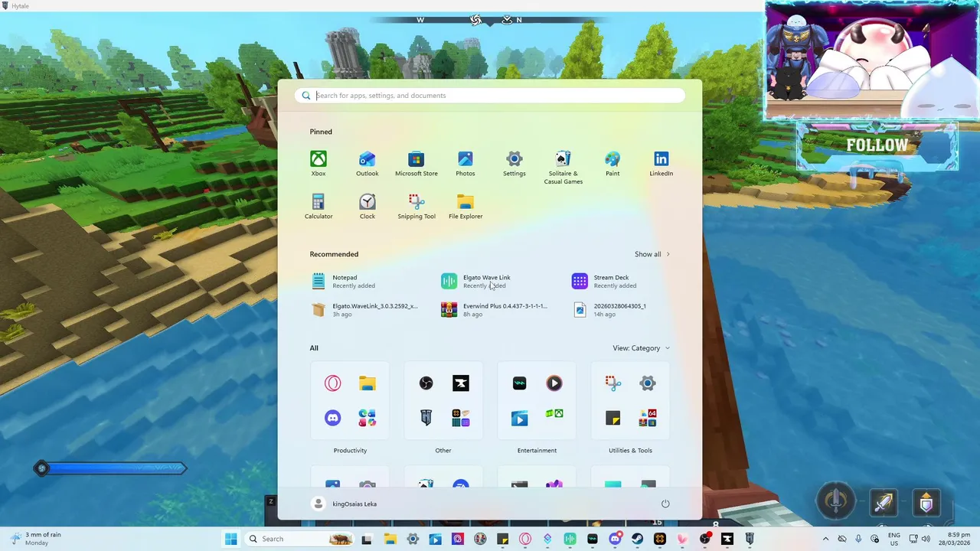Open Wave Link in Entertainment category
The height and width of the screenshot is (551, 980).
[x=520, y=383]
